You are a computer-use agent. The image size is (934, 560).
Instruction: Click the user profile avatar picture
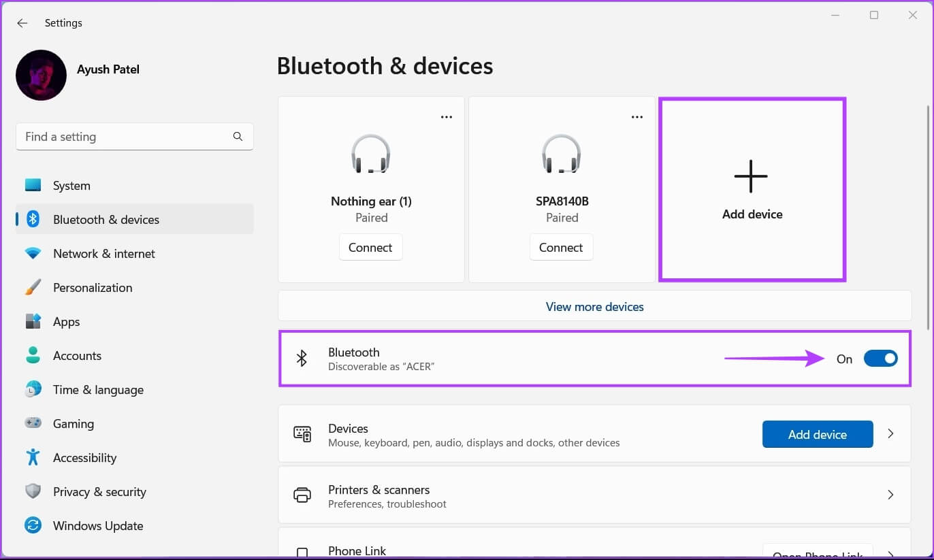tap(41, 75)
